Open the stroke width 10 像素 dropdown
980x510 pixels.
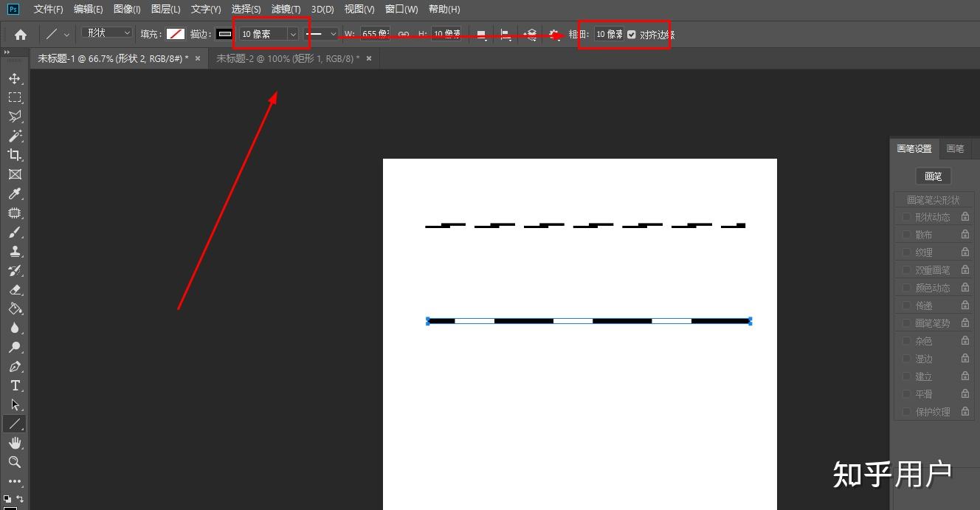point(293,34)
